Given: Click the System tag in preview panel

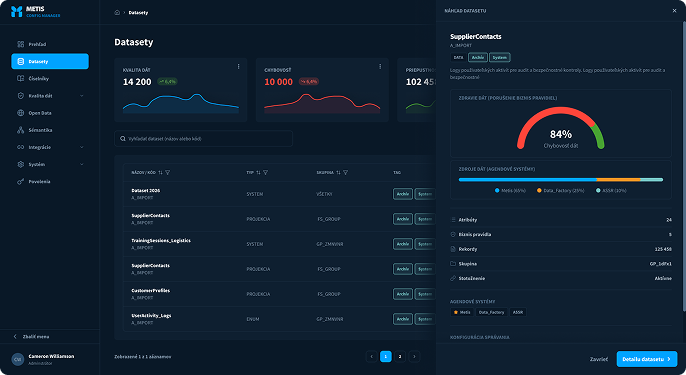Looking at the screenshot, I should click(499, 57).
